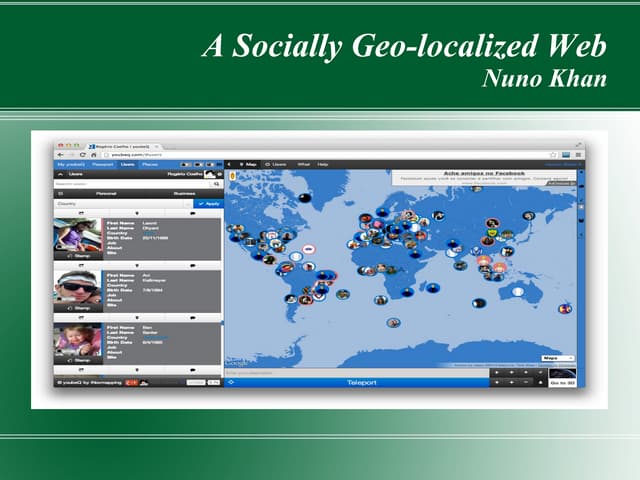Click the Stamp icon under first user photo

click(77, 256)
